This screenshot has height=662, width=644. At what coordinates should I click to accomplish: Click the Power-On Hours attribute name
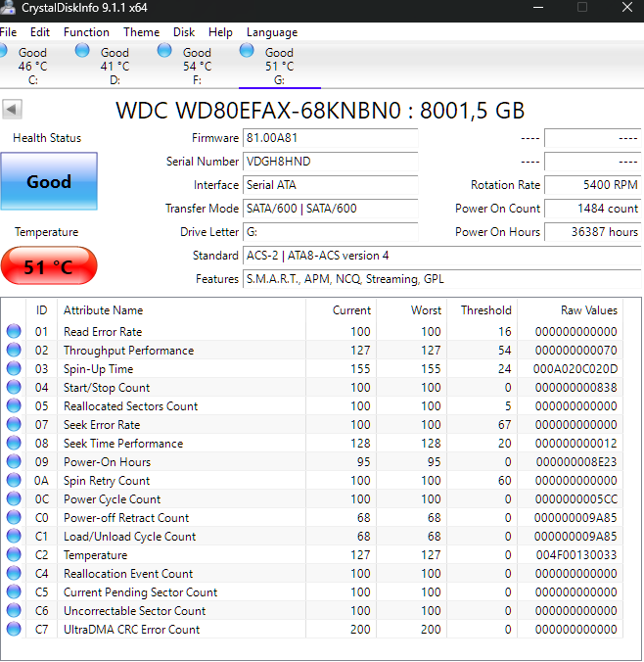click(107, 462)
